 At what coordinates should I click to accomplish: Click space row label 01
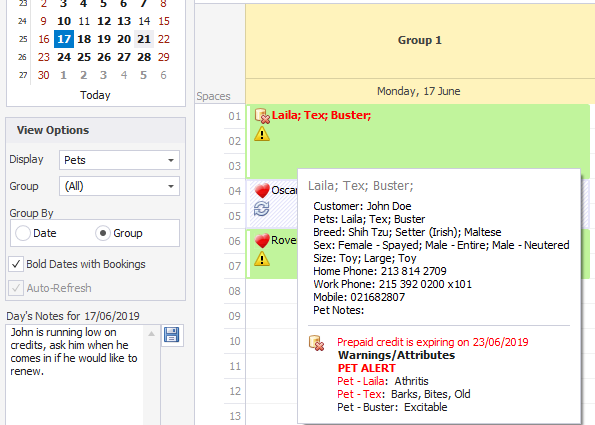click(x=235, y=116)
